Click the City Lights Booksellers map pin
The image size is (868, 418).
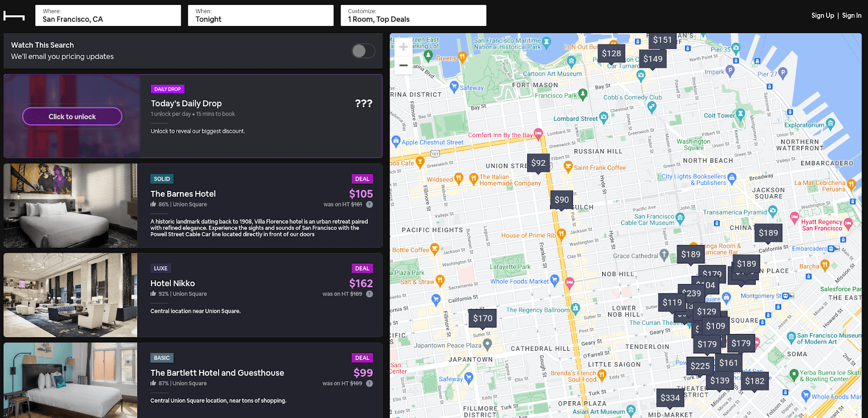[x=732, y=177]
